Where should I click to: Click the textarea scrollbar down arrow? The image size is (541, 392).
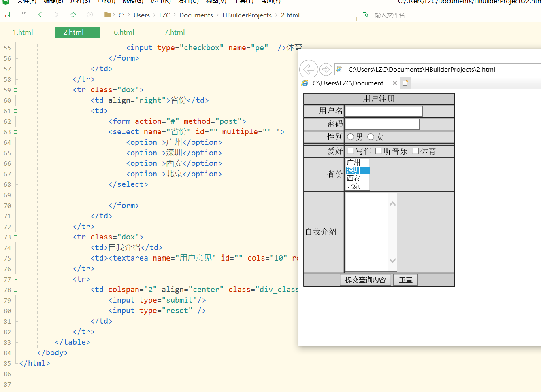pos(392,261)
